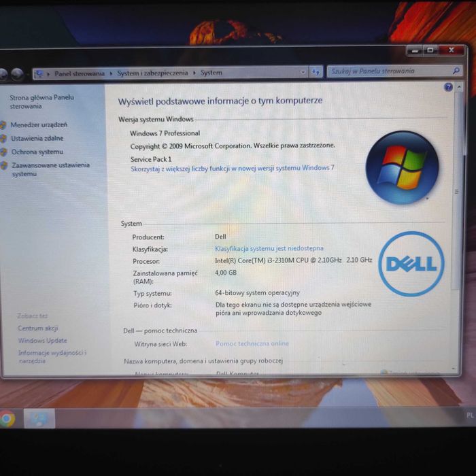Click Klasyfikacja systemu jest niedostępna link

269,248
